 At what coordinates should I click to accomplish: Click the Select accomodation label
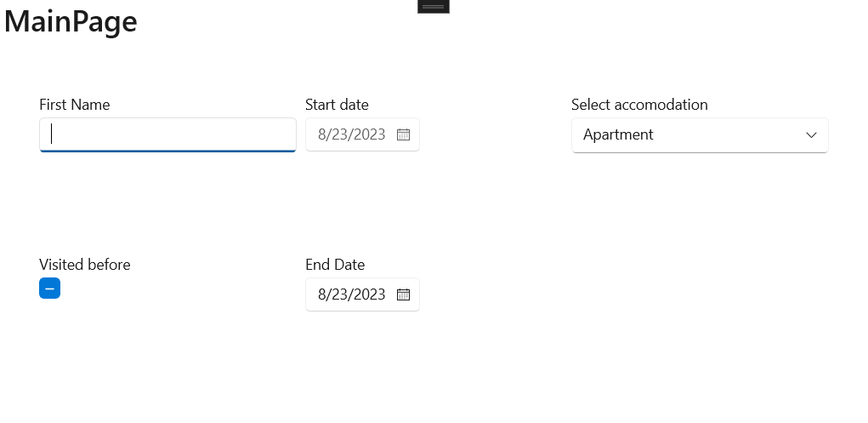(639, 105)
